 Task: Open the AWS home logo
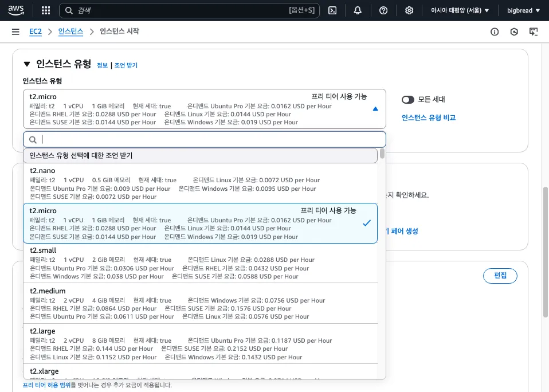tap(16, 10)
